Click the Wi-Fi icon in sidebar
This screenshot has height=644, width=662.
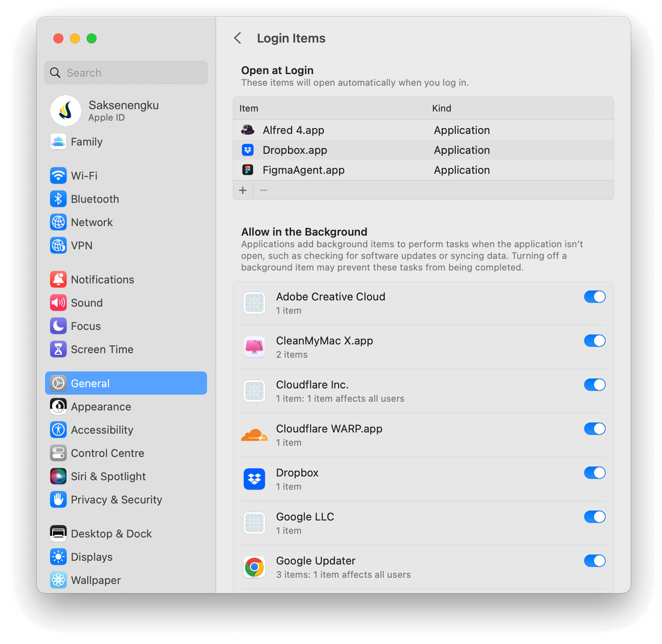click(x=58, y=175)
